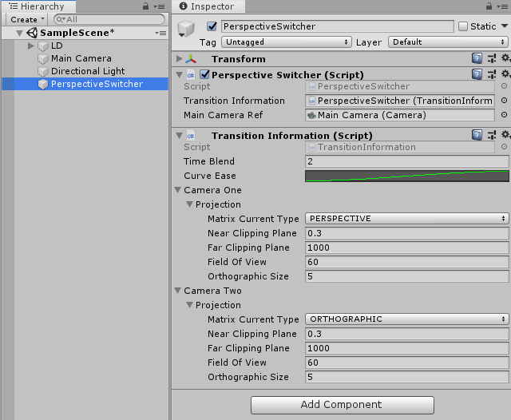This screenshot has width=511, height=420.
Task: Click object picker for TransitionInformation script field
Action: tap(504, 147)
